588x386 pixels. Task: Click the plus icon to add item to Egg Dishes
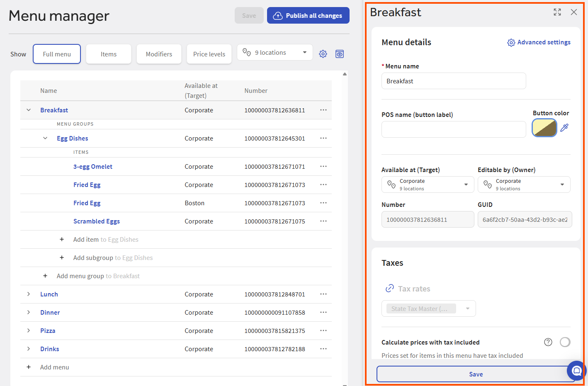click(62, 239)
